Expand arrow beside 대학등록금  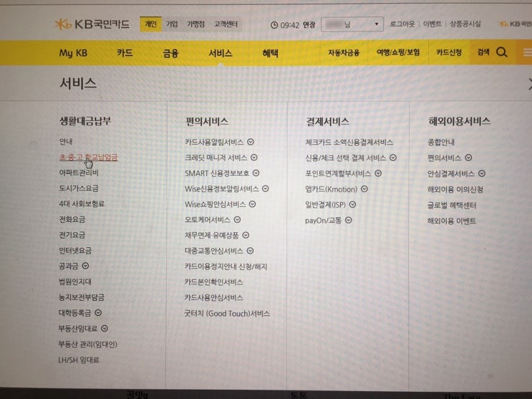click(97, 313)
